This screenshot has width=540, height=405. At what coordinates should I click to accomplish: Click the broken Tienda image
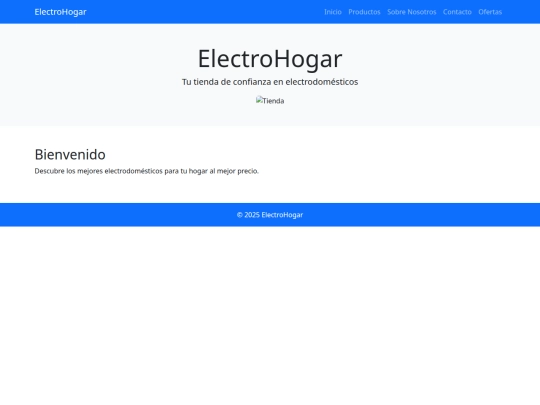[x=270, y=101]
